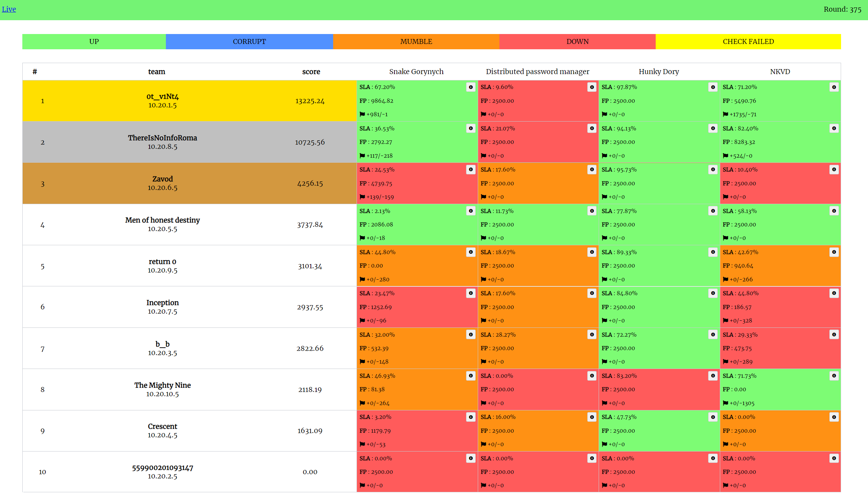Open b__b's Distributed password manager info
Viewport: 868px width, 499px height.
pos(592,334)
